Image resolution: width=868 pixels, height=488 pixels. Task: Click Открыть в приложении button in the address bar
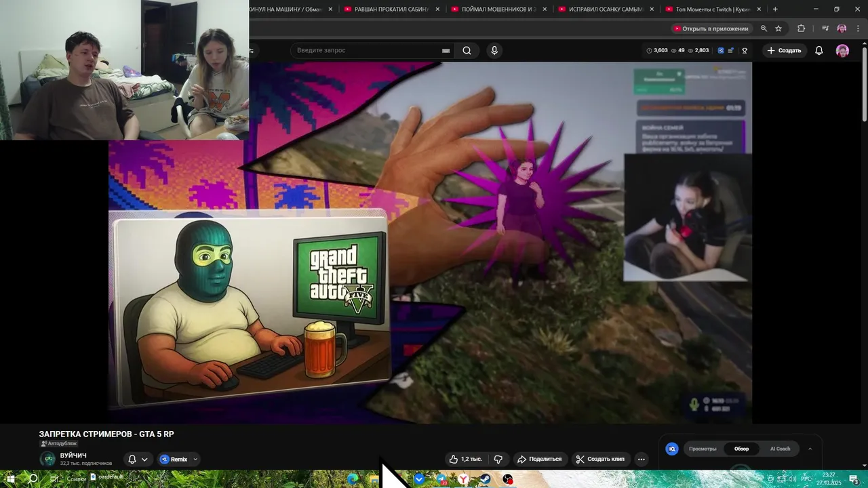[711, 28]
